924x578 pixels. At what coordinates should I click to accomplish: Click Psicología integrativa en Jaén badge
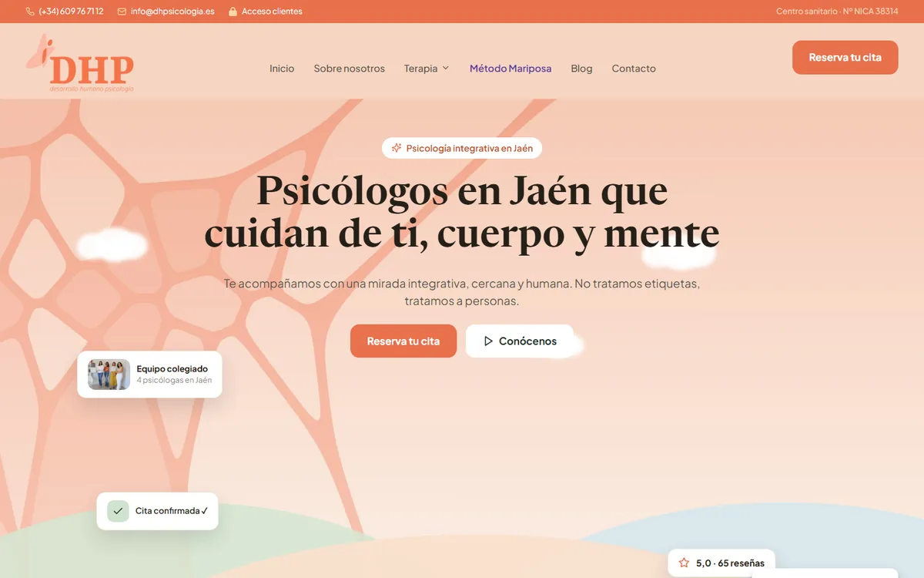[462, 148]
